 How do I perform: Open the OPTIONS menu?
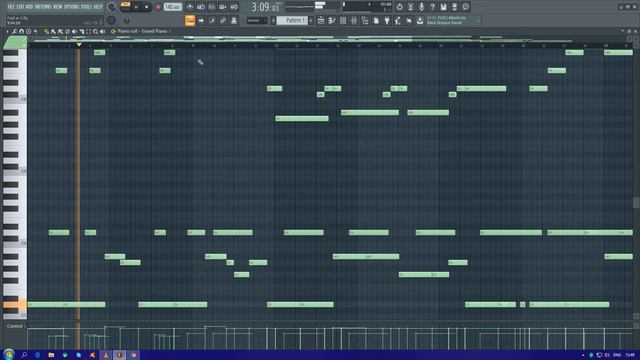[x=72, y=7]
